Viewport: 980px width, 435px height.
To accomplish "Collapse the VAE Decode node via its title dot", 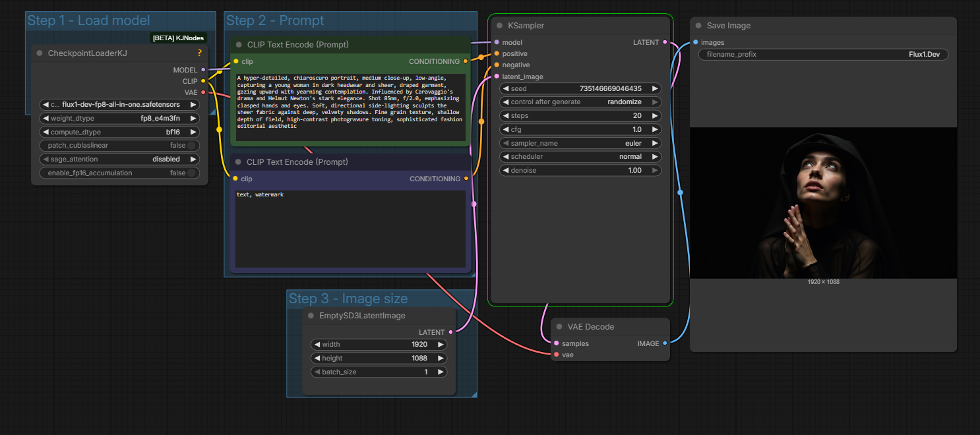I will pos(560,327).
